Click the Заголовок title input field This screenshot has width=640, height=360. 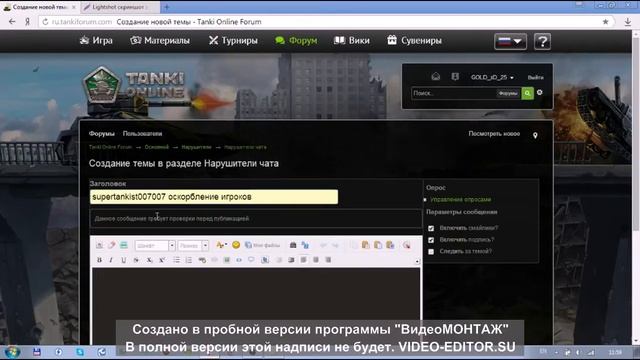[x=214, y=197]
